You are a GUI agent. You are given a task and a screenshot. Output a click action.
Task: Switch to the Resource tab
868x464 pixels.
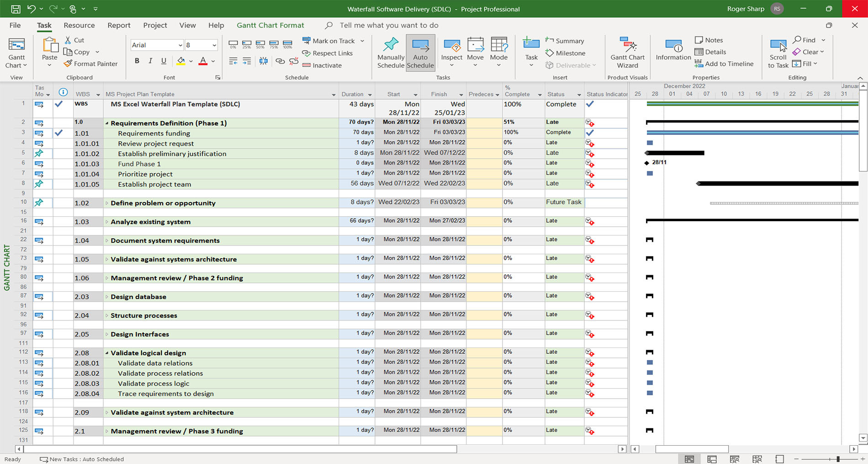79,25
